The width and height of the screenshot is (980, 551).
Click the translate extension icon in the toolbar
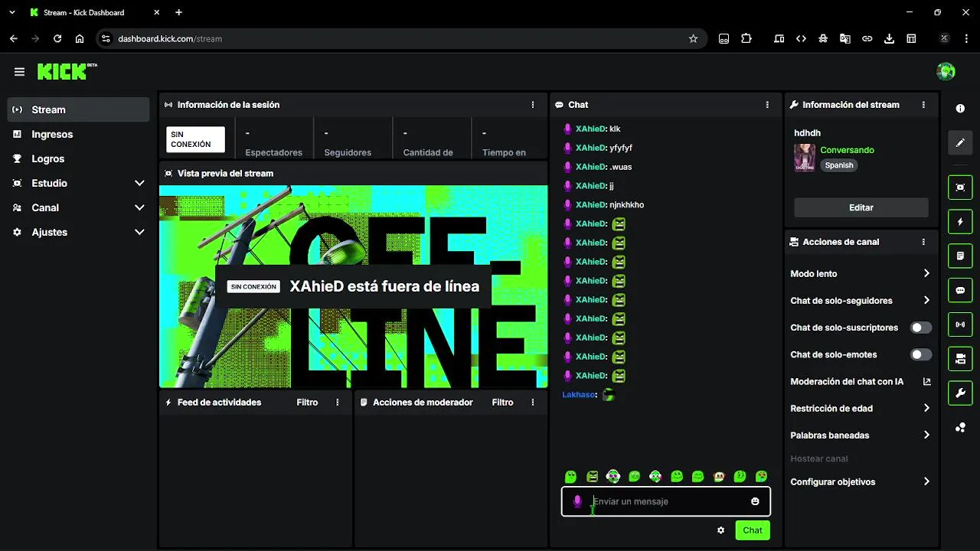(x=844, y=38)
